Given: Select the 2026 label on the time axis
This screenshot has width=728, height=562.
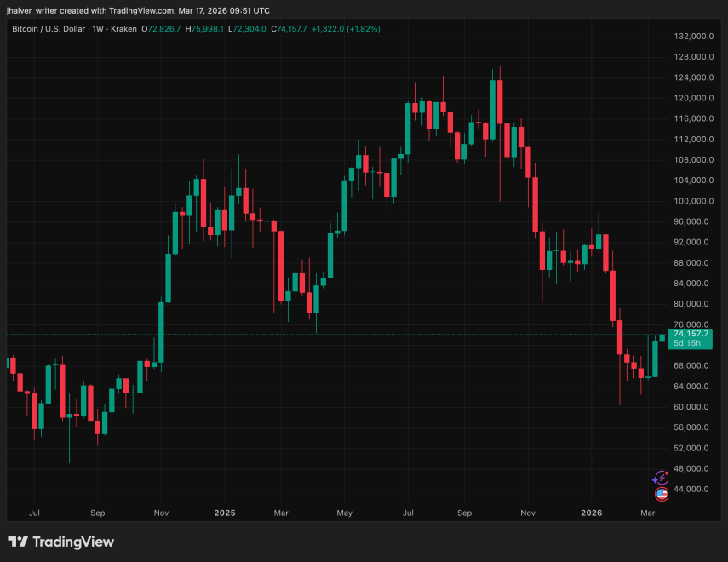Looking at the screenshot, I should coord(592,513).
